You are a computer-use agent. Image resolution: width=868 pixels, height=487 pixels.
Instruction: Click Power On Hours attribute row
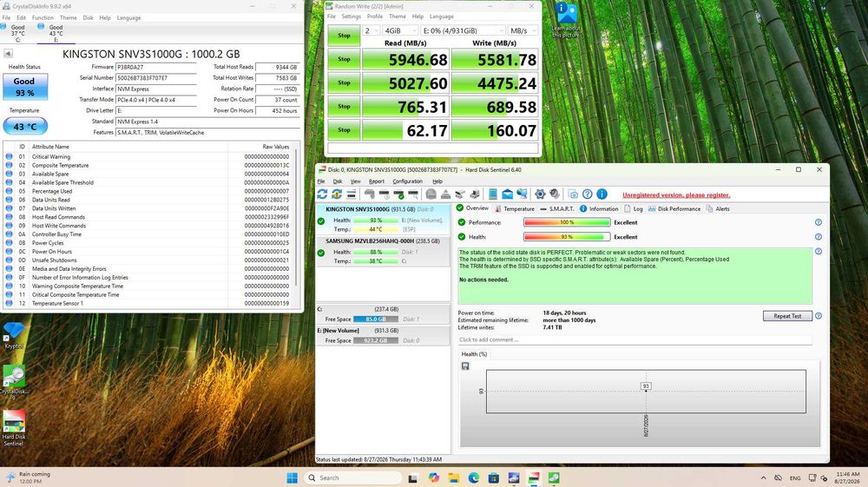[148, 251]
